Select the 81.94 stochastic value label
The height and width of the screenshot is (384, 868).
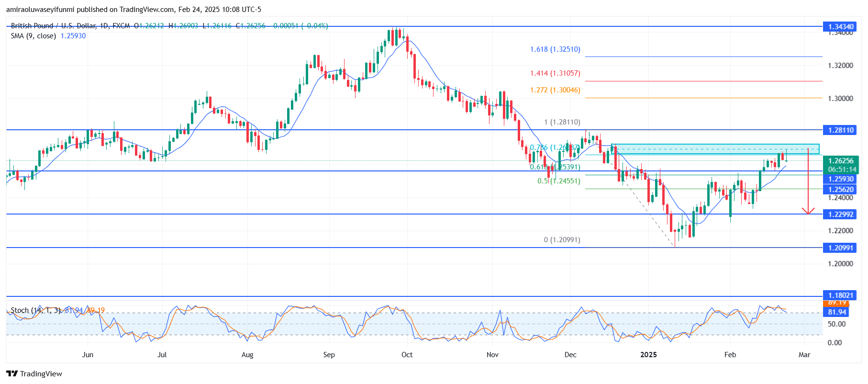click(836, 312)
